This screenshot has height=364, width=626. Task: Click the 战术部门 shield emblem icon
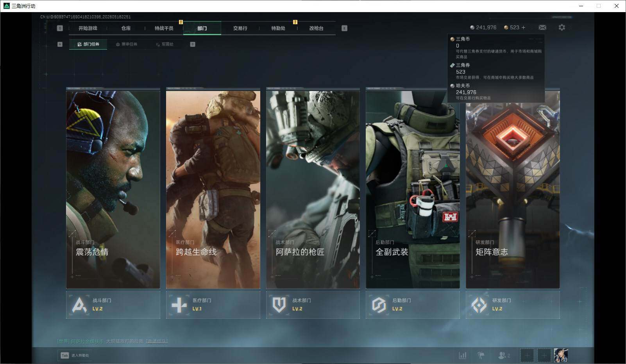pyautogui.click(x=279, y=305)
